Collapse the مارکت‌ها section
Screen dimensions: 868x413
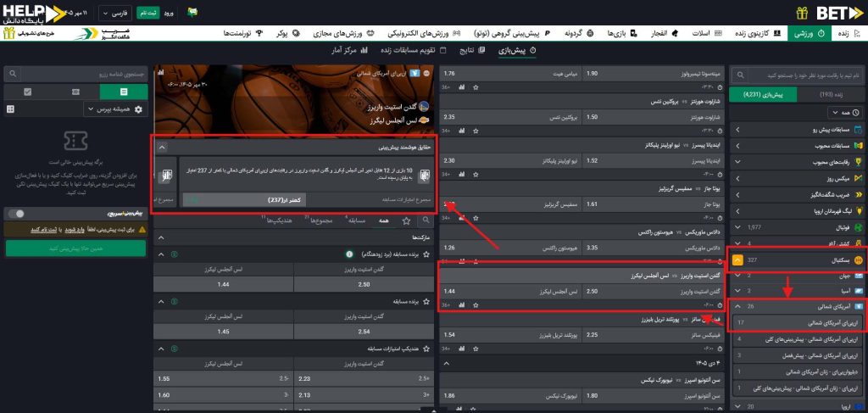161,237
